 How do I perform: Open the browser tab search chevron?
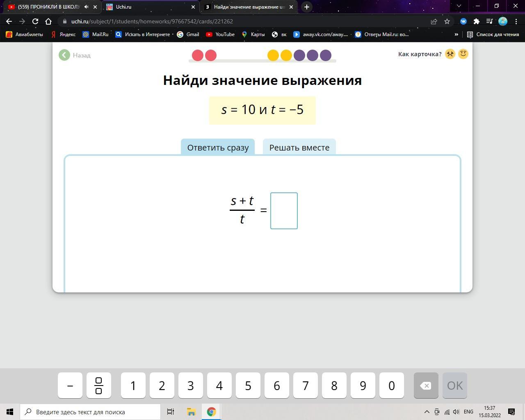pyautogui.click(x=459, y=6)
